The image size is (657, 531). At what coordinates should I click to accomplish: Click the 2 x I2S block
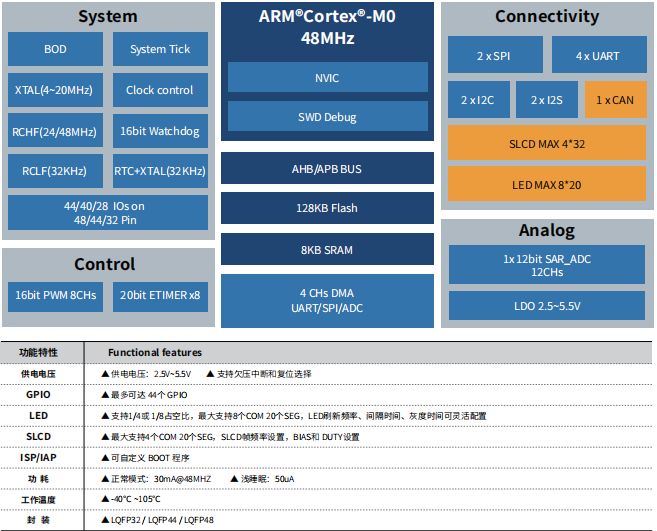pos(547,100)
